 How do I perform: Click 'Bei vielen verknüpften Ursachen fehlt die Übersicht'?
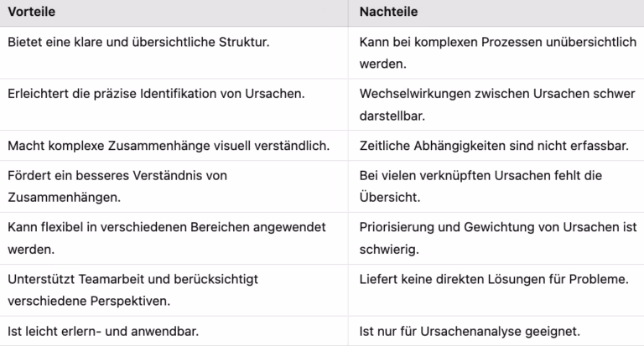coord(480,186)
